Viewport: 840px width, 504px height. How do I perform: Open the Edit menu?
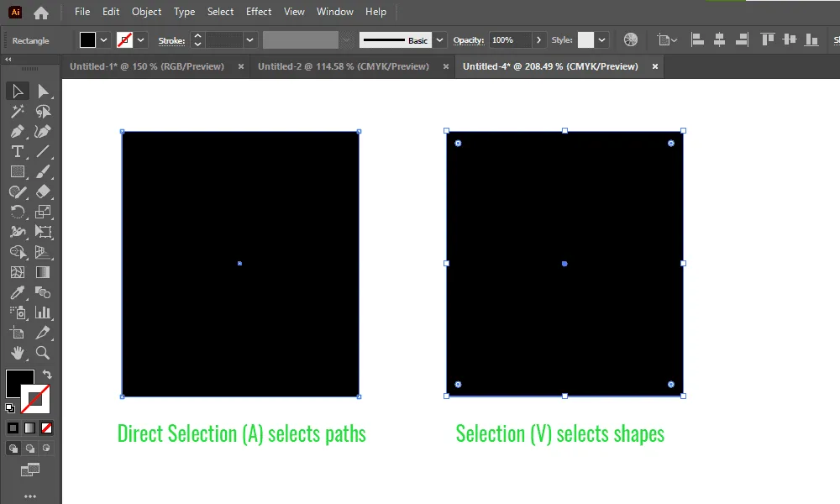point(111,11)
